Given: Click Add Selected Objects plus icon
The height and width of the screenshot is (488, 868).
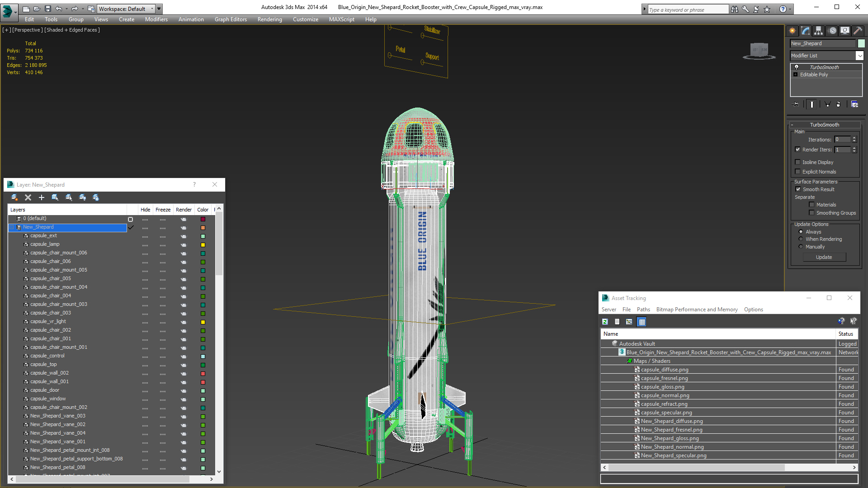Looking at the screenshot, I should (42, 197).
